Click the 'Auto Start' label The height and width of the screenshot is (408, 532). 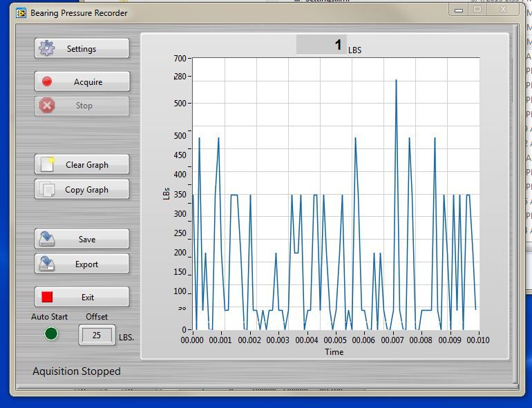point(50,316)
